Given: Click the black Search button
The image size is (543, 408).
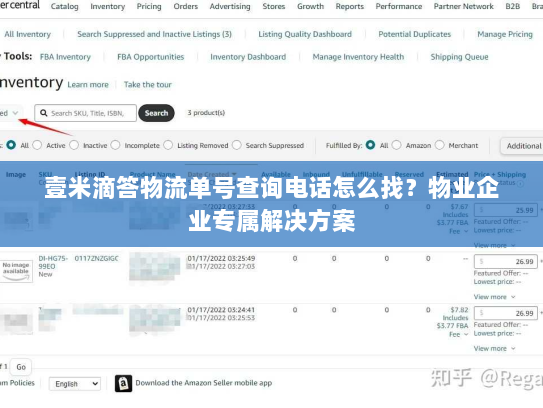Looking at the screenshot, I should (x=156, y=113).
